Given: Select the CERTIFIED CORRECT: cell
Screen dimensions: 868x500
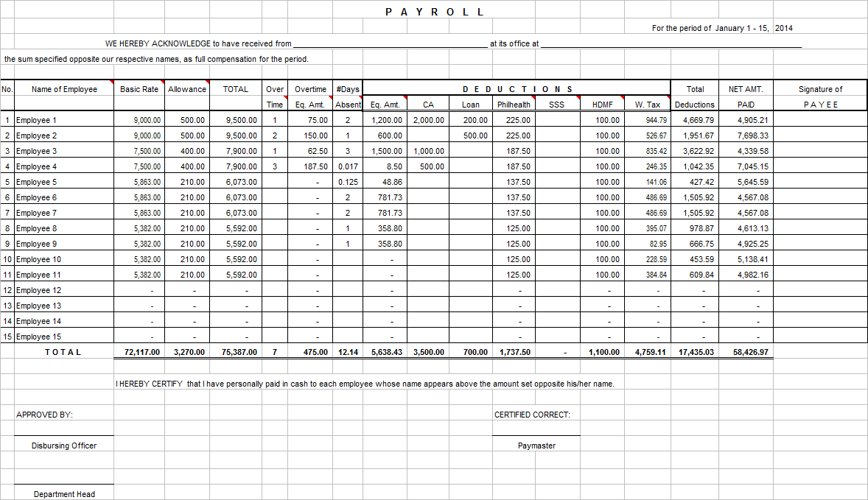Looking at the screenshot, I should (532, 415).
